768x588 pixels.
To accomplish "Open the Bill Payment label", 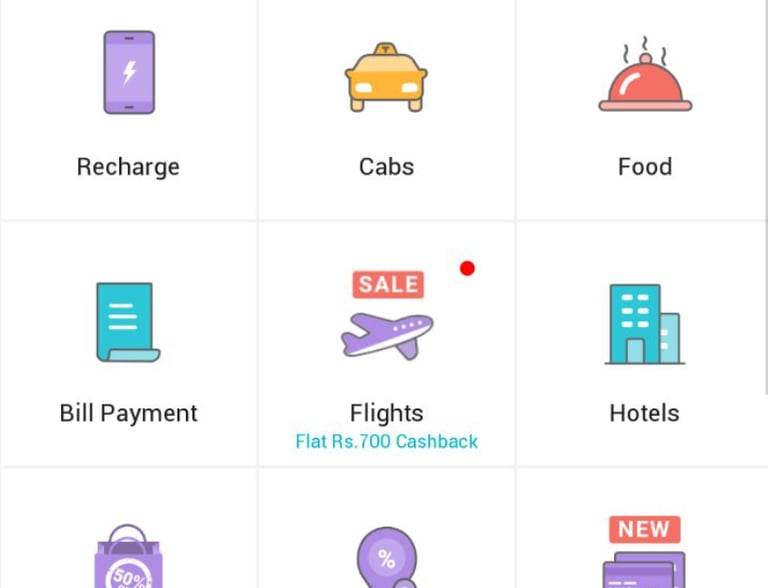I will tap(128, 413).
